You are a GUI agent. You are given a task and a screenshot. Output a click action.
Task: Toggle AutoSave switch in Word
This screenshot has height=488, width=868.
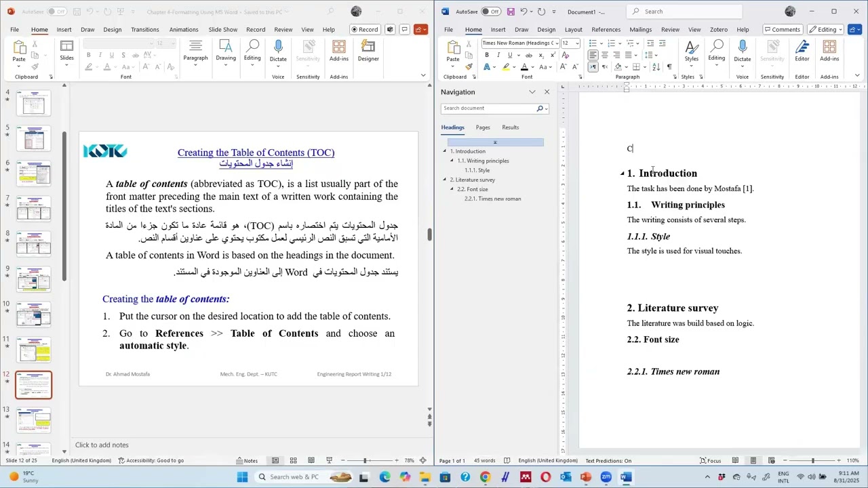[x=491, y=12]
